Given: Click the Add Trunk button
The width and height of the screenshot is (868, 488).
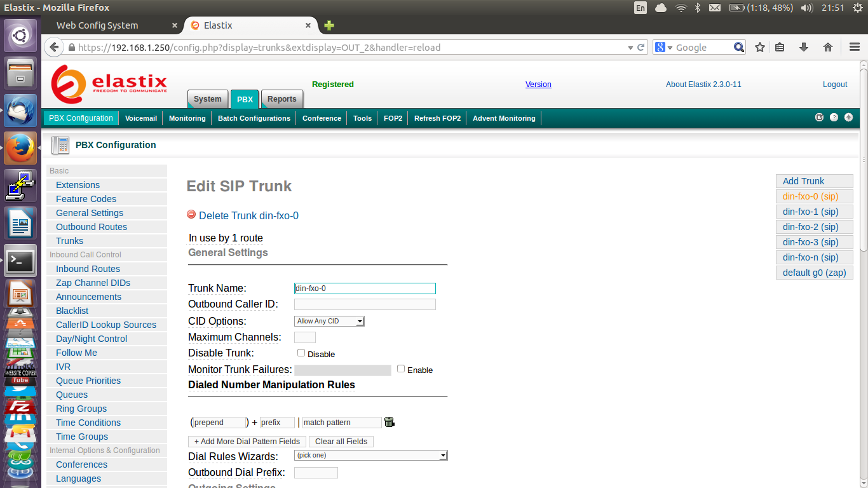Looking at the screenshot, I should point(814,181).
